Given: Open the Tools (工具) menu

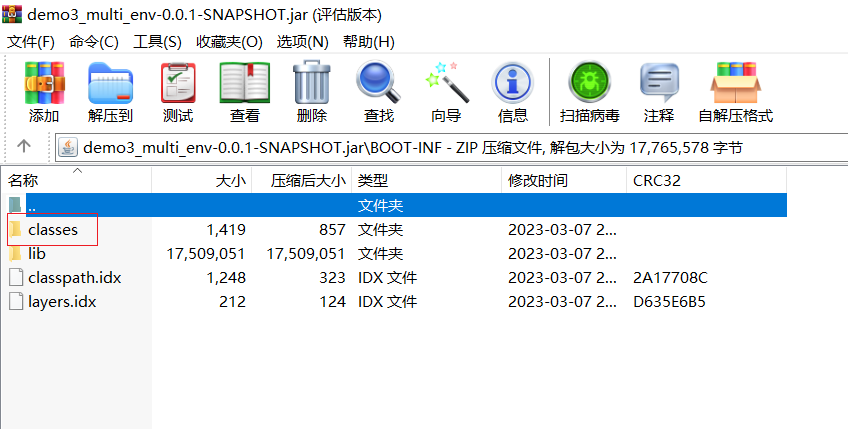Looking at the screenshot, I should pos(157,42).
